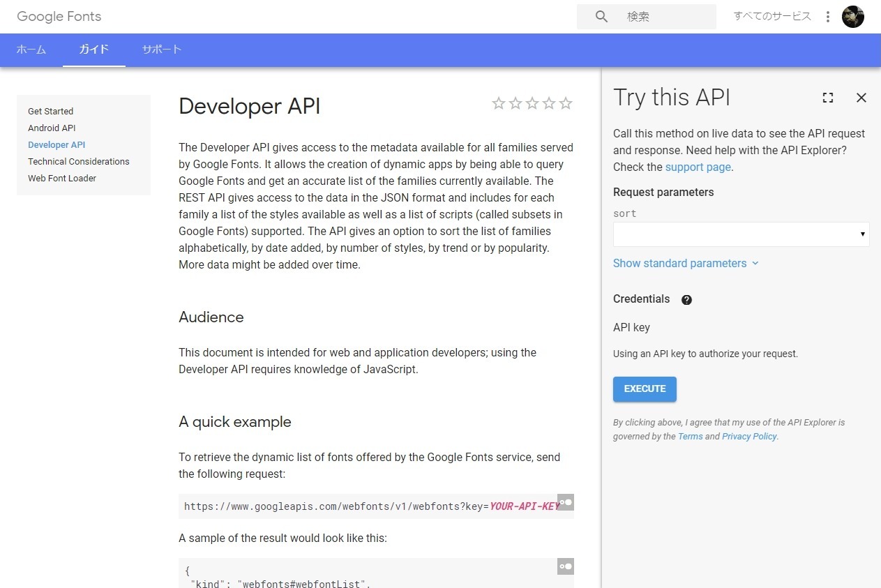
Task: Select Developer API in sidebar
Action: 57,144
